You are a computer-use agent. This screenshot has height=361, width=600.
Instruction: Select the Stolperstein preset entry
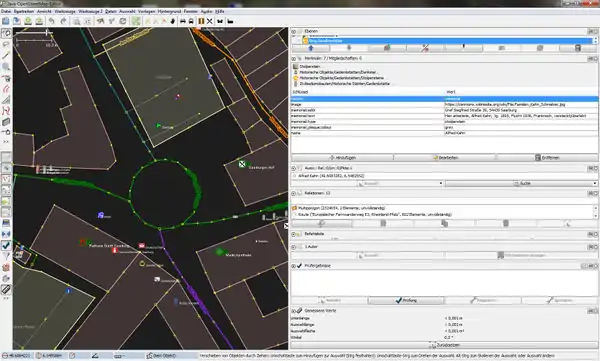tap(309, 67)
